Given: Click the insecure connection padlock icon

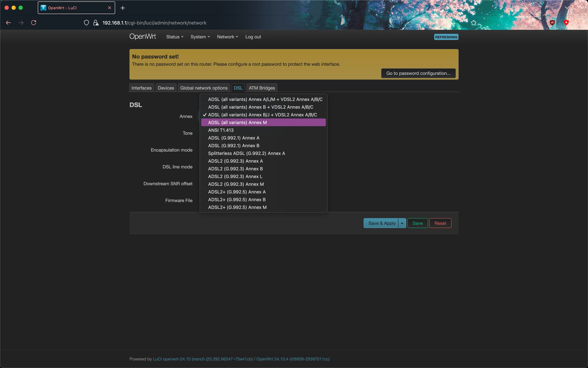Looking at the screenshot, I should coord(96,23).
